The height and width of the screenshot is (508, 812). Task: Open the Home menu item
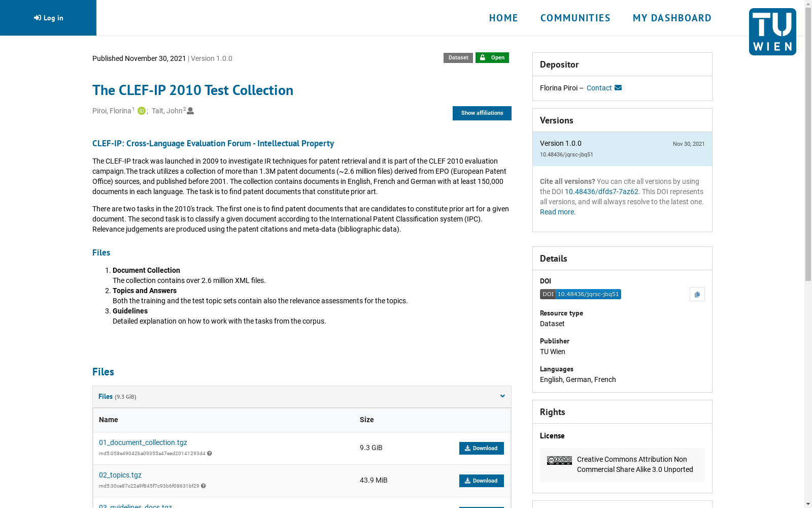(503, 18)
